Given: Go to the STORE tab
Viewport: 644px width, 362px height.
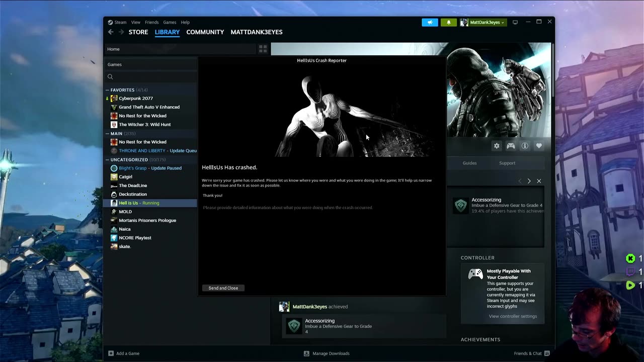Looking at the screenshot, I should (138, 32).
